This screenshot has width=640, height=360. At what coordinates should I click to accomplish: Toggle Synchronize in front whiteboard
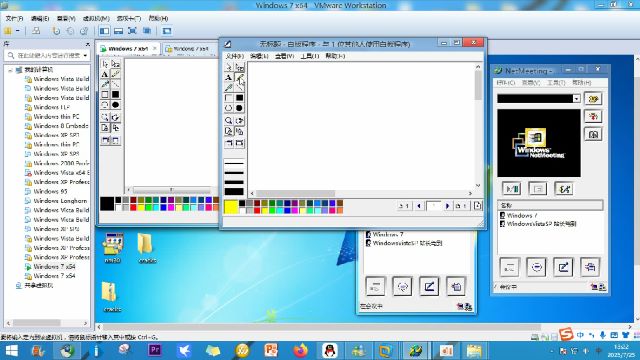(x=240, y=131)
